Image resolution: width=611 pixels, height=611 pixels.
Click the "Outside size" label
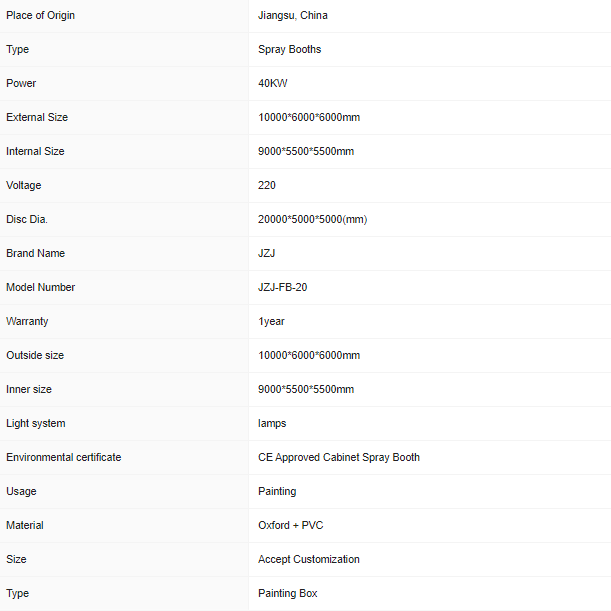pos(35,355)
